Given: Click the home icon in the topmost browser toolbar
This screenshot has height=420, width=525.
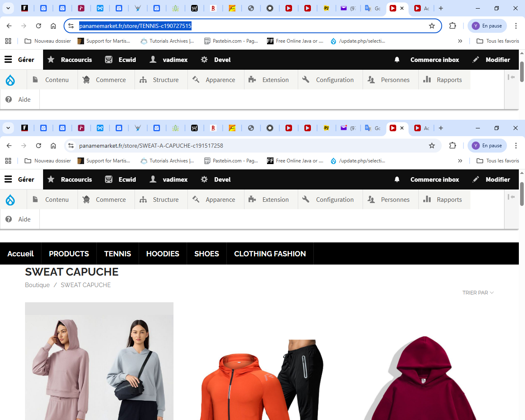Looking at the screenshot, I should pos(53,26).
